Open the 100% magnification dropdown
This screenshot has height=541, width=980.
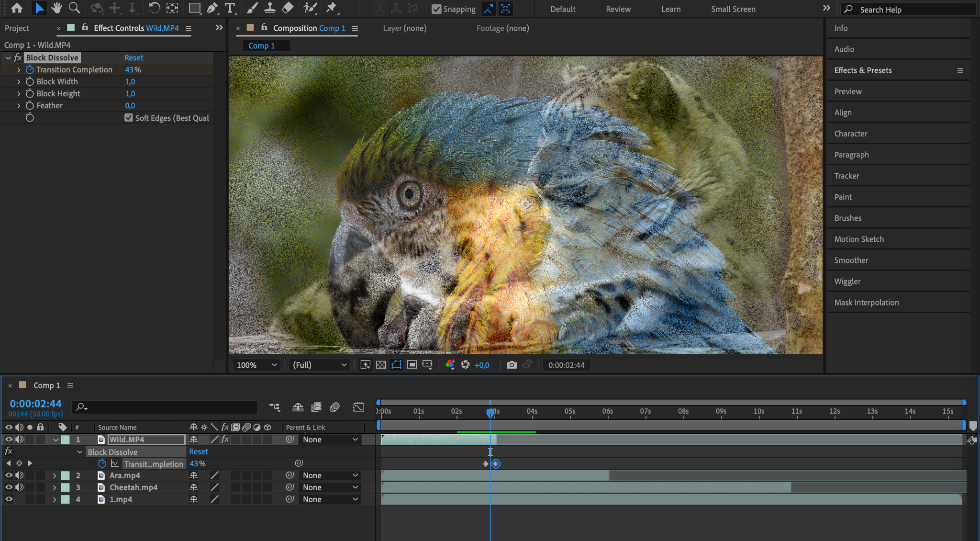(x=256, y=365)
